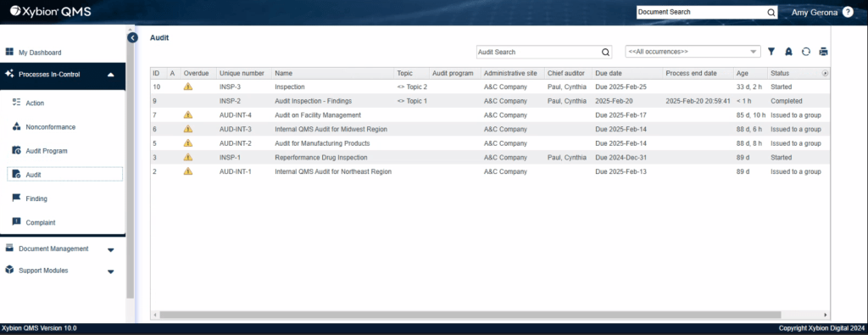Click the Support Modules cube icon
Image resolution: width=868 pixels, height=335 pixels.
click(x=8, y=270)
